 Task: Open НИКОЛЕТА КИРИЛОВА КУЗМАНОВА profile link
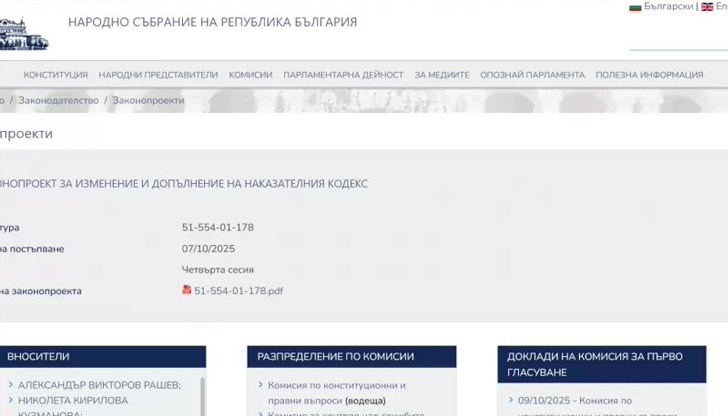pyautogui.click(x=72, y=401)
